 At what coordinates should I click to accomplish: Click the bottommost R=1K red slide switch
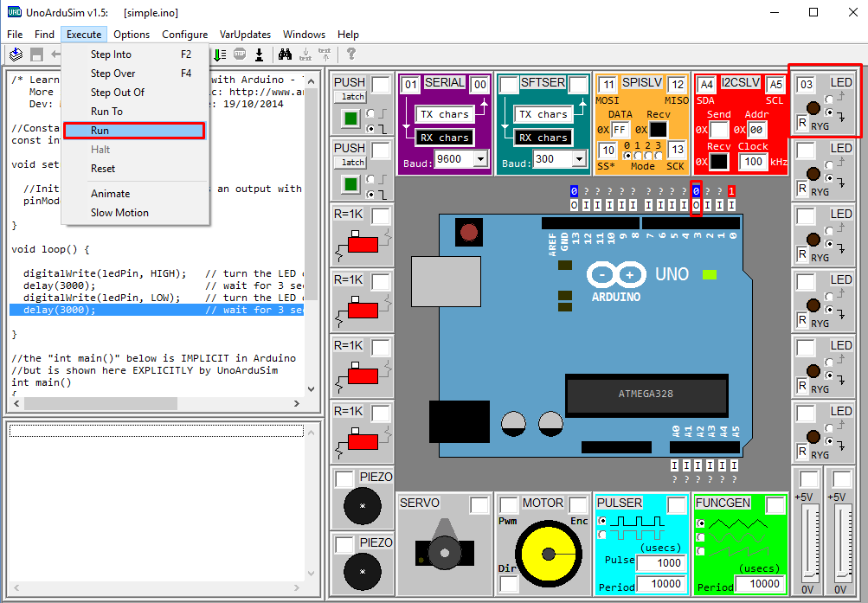[x=363, y=441]
